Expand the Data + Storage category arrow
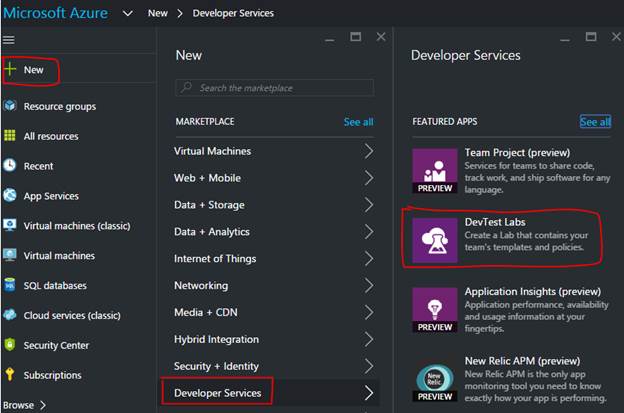The height and width of the screenshot is (413, 624). [369, 205]
